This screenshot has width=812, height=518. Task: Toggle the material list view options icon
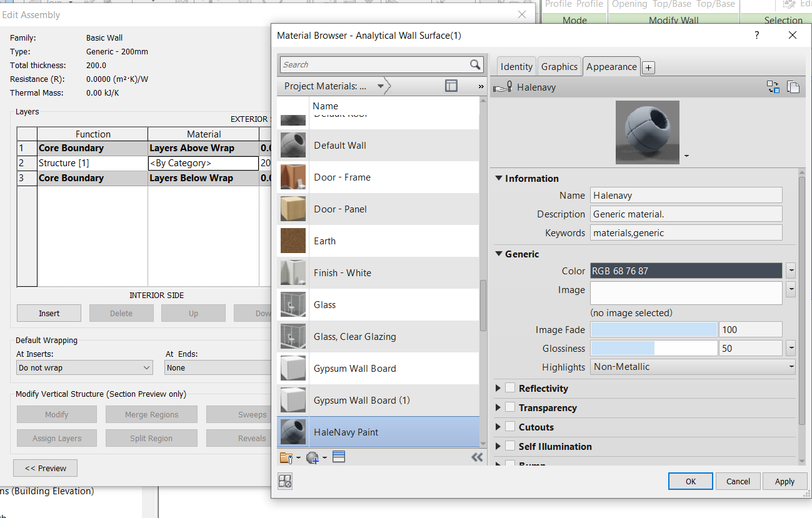click(339, 457)
